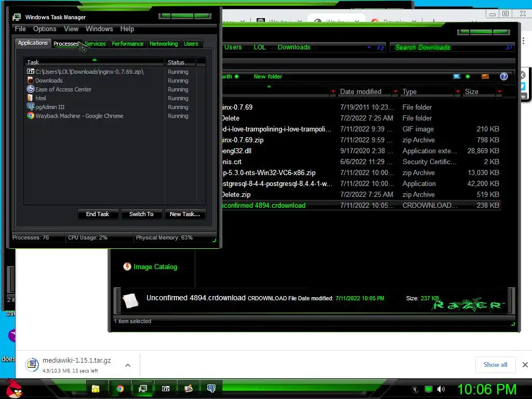The width and height of the screenshot is (532, 399).
Task: Click the Chrome icon of Wayback Machine task
Action: (31, 115)
